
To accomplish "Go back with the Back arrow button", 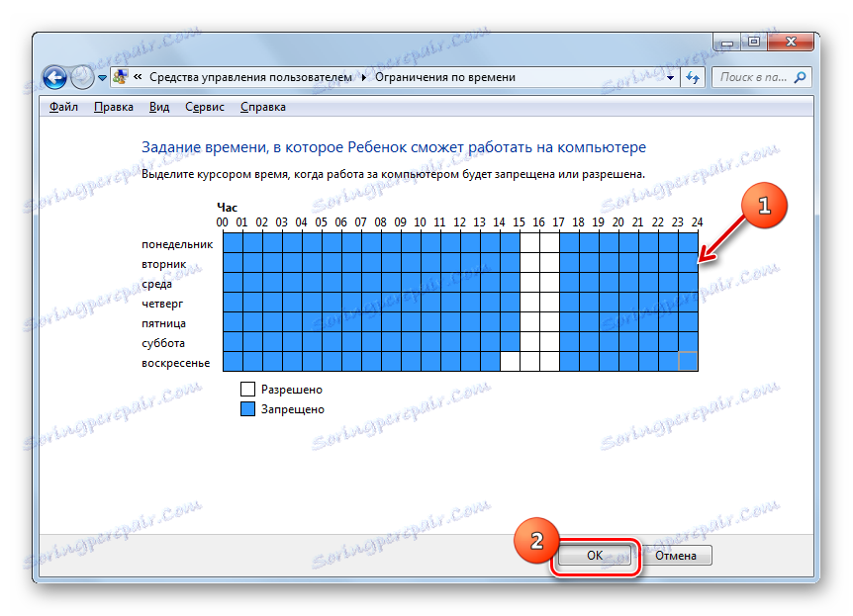I will pos(55,78).
